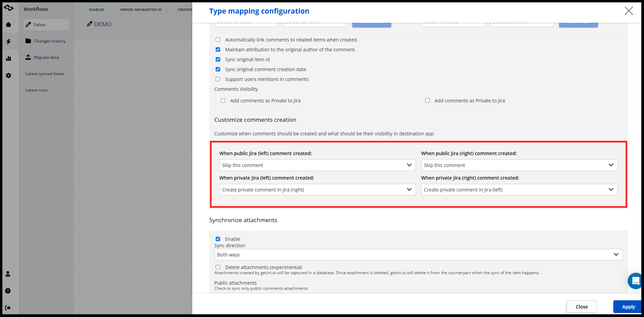Expand the Sync direction Both ways dropdown
This screenshot has width=644, height=317.
418,255
